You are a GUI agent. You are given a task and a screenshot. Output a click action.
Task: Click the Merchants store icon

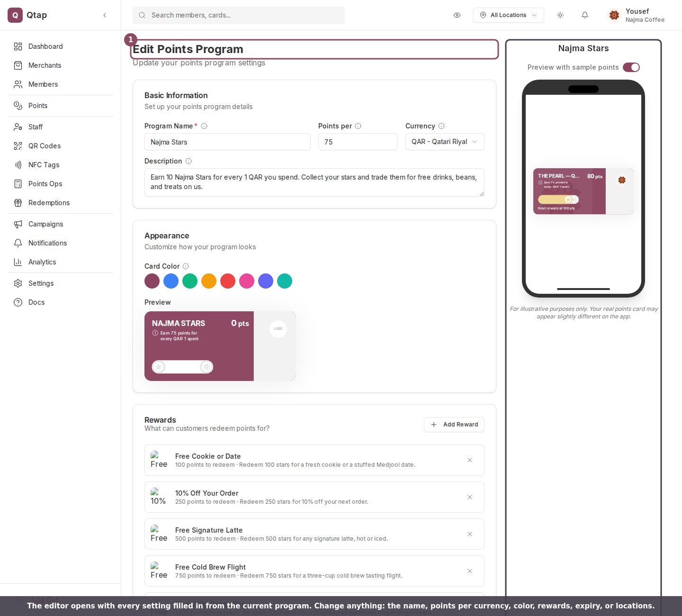[x=18, y=65]
